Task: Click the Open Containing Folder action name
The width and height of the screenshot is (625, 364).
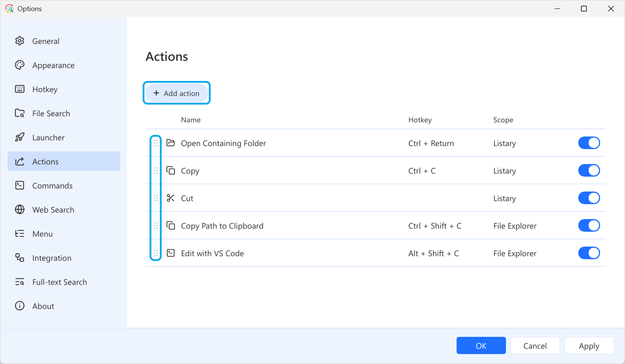Action: [x=224, y=143]
